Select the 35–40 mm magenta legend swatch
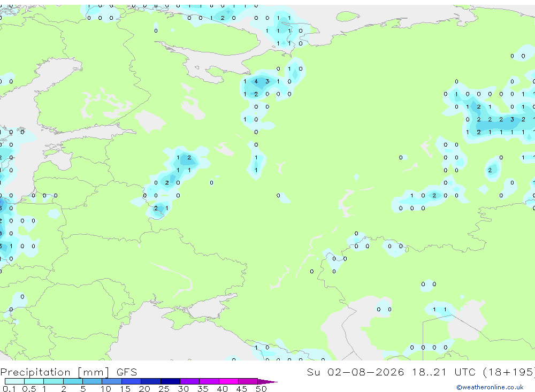The height and width of the screenshot is (392, 535). (209, 381)
